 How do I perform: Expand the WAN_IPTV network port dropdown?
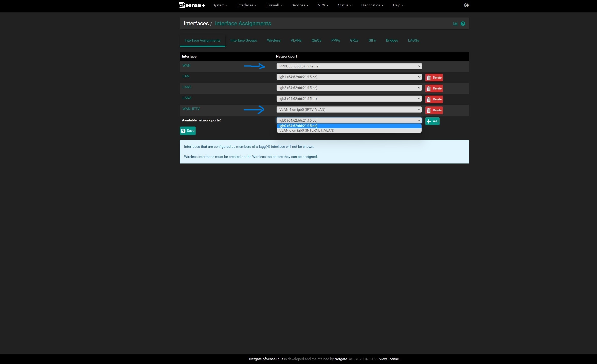coord(349,110)
